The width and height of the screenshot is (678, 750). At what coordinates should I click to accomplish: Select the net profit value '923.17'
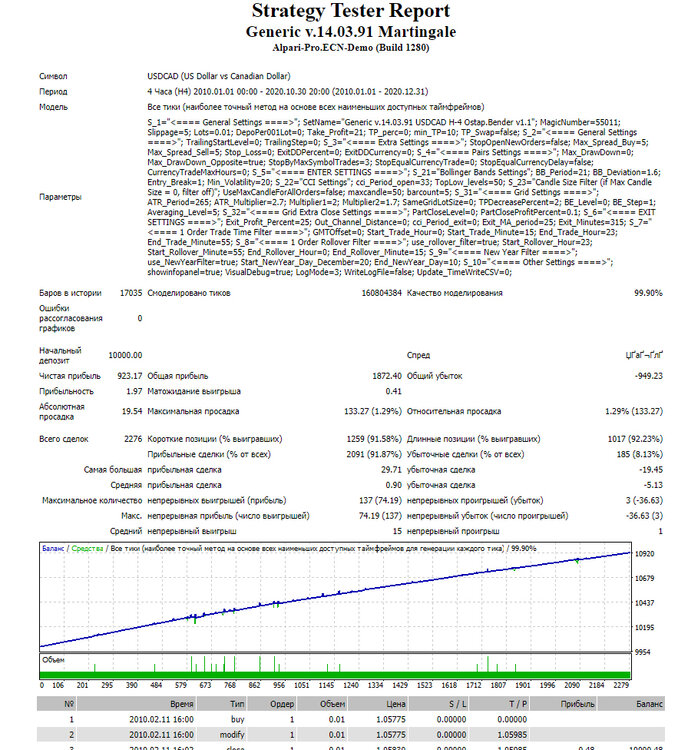click(130, 376)
